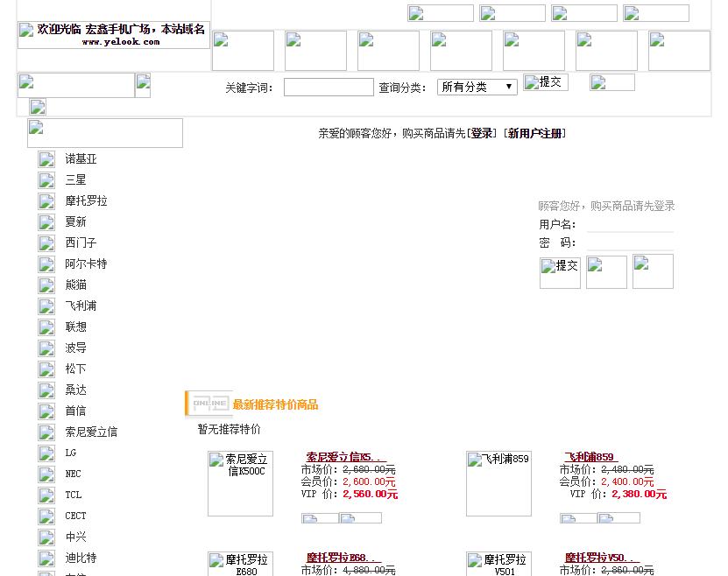Click the icon next to 熊猫
728x576 pixels.
click(x=46, y=285)
